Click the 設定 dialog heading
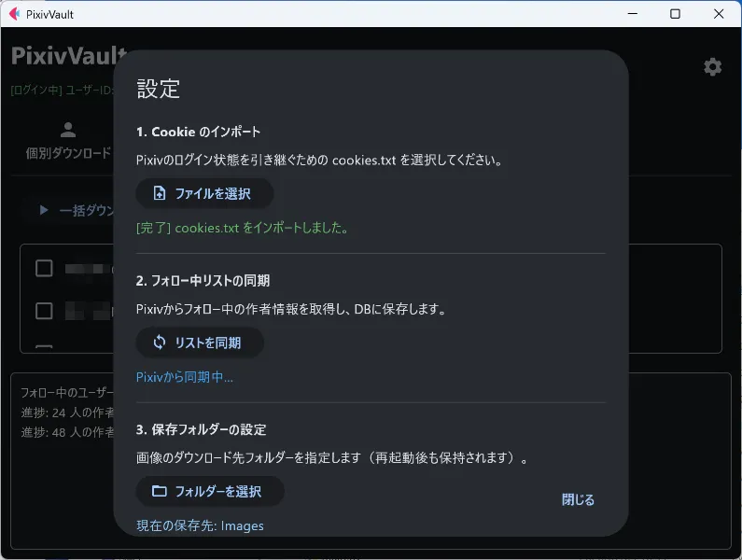Image resolution: width=742 pixels, height=560 pixels. click(158, 89)
